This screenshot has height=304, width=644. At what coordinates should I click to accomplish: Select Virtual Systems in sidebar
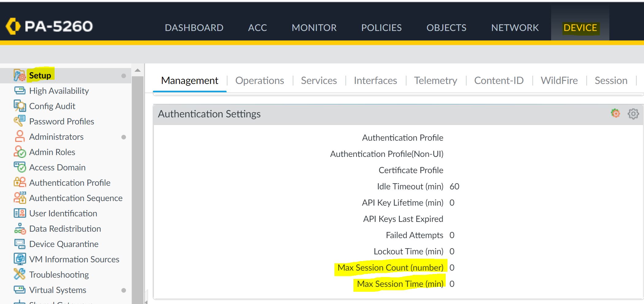[x=58, y=290]
